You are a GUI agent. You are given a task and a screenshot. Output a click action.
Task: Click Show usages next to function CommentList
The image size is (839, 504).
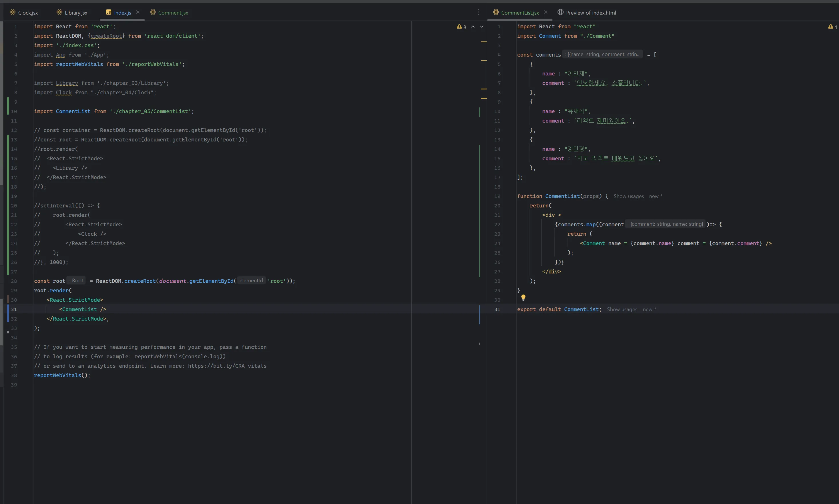tap(628, 196)
